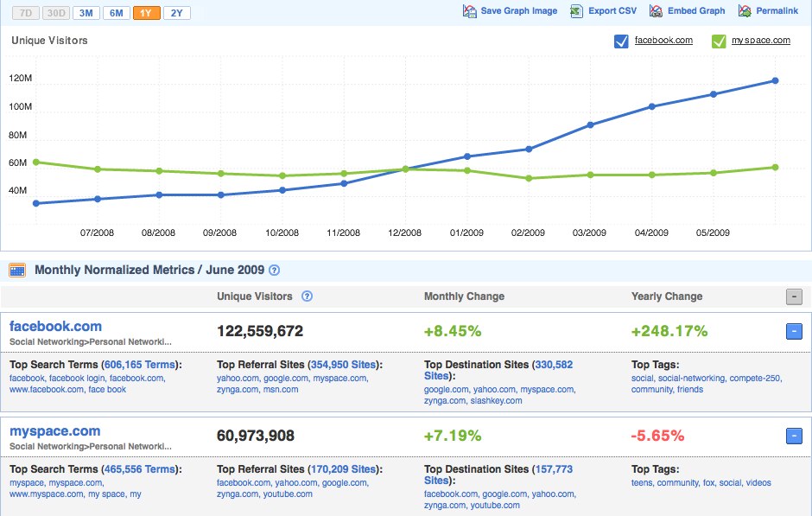Switch to the 3M time range
Image resolution: width=812 pixels, height=516 pixels.
(86, 13)
